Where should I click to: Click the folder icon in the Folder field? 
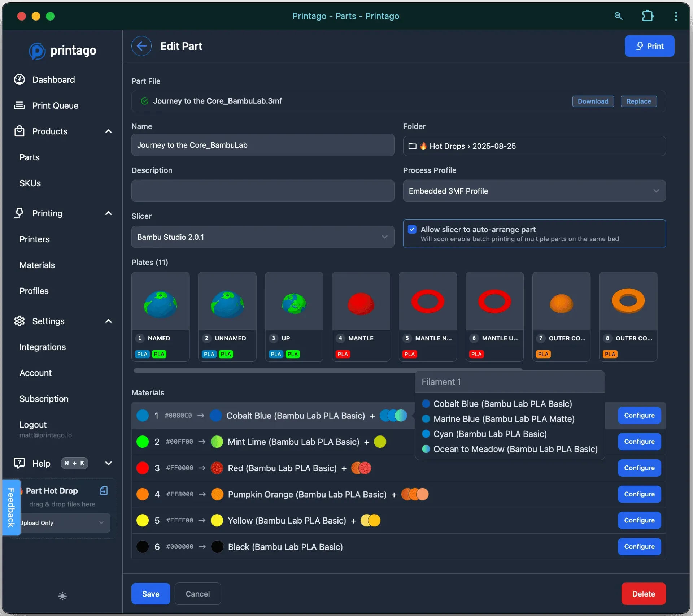coord(412,146)
